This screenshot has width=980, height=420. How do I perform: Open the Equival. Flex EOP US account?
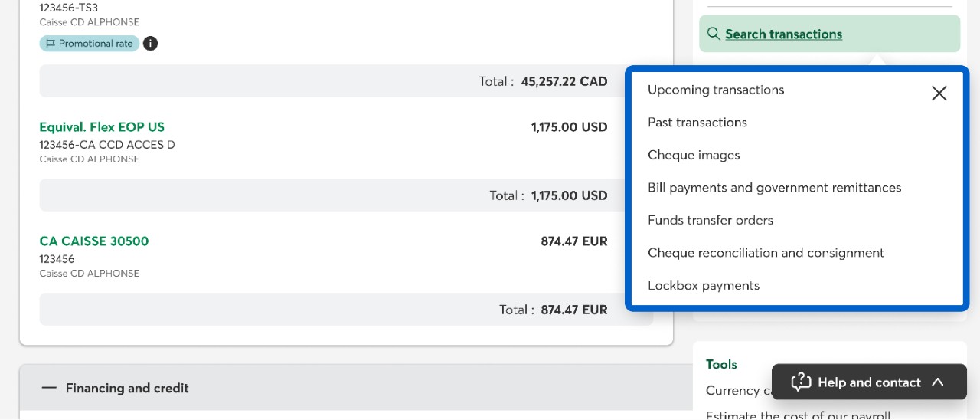pyautogui.click(x=102, y=127)
